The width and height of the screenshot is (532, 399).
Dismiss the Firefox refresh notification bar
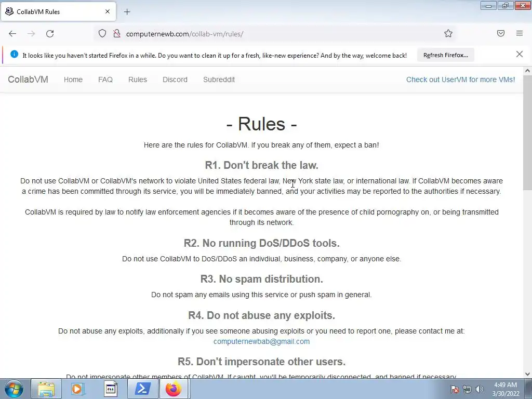(520, 54)
